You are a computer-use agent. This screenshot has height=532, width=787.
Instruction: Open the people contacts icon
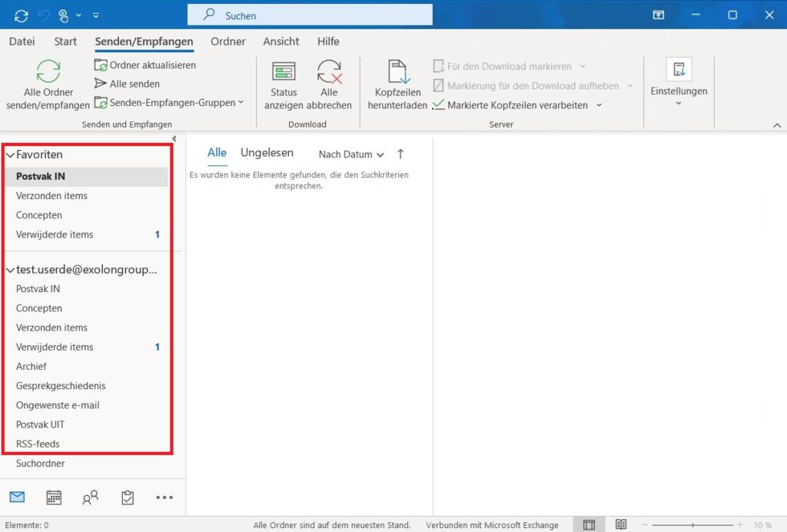click(x=91, y=497)
